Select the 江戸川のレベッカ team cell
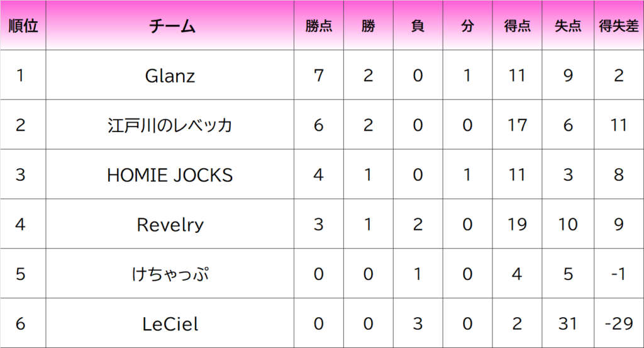Image resolution: width=644 pixels, height=348 pixels. pyautogui.click(x=170, y=125)
